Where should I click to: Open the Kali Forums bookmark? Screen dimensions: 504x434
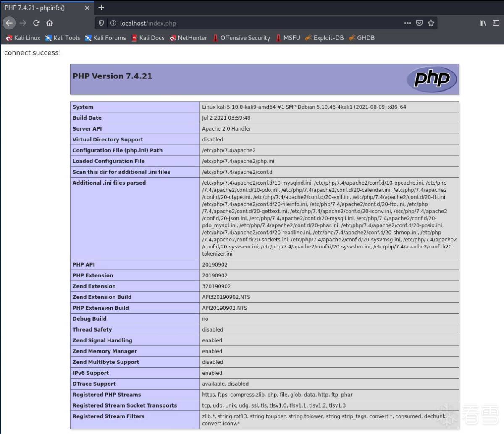click(105, 38)
